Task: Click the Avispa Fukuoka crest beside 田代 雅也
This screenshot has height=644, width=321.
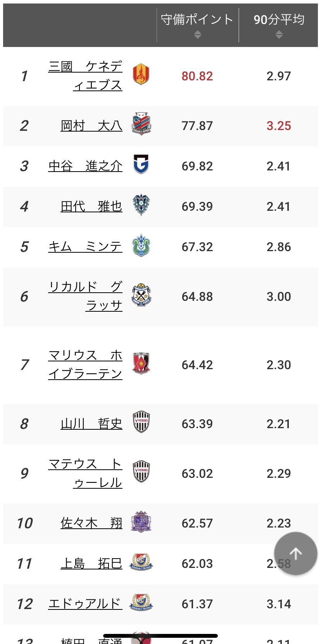Action: pos(141,205)
